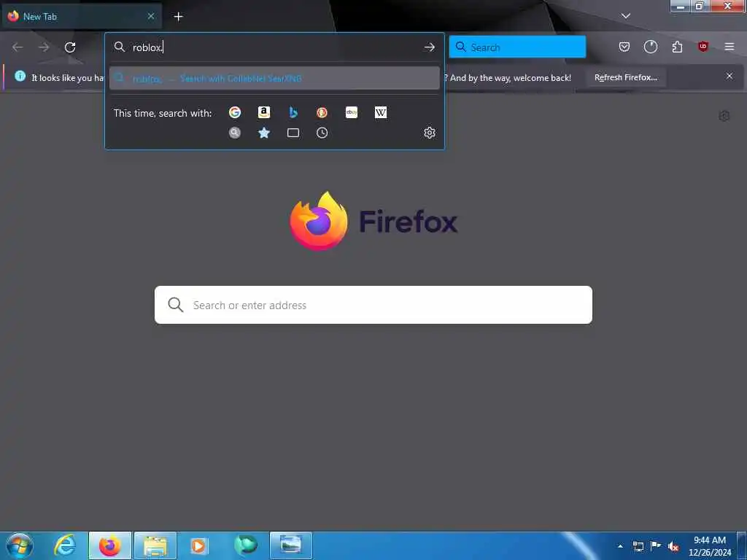The image size is (747, 560).
Task: Expand the list all tabs chevron
Action: coord(626,16)
